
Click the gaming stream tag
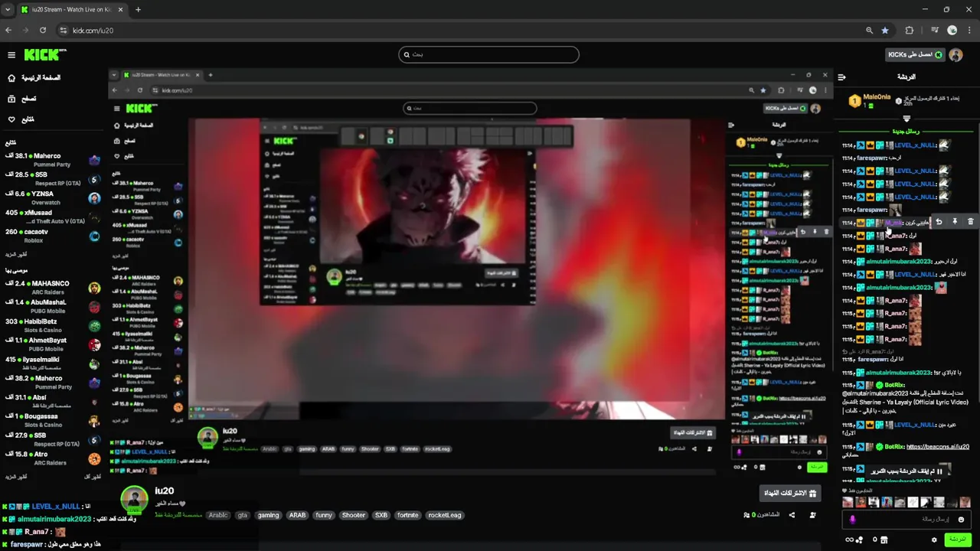[269, 515]
